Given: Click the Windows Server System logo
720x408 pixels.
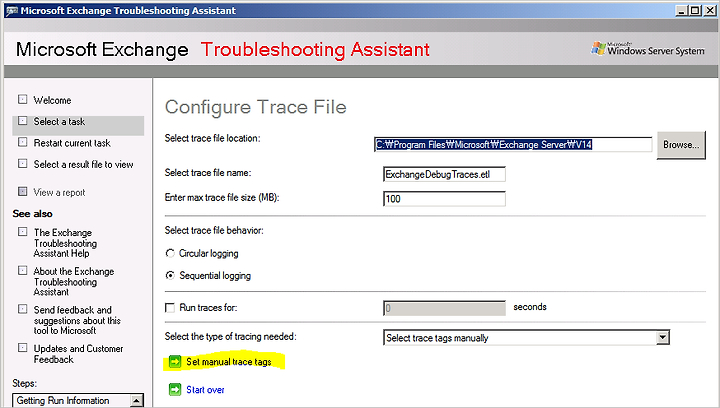Looking at the screenshot, I should pos(648,49).
